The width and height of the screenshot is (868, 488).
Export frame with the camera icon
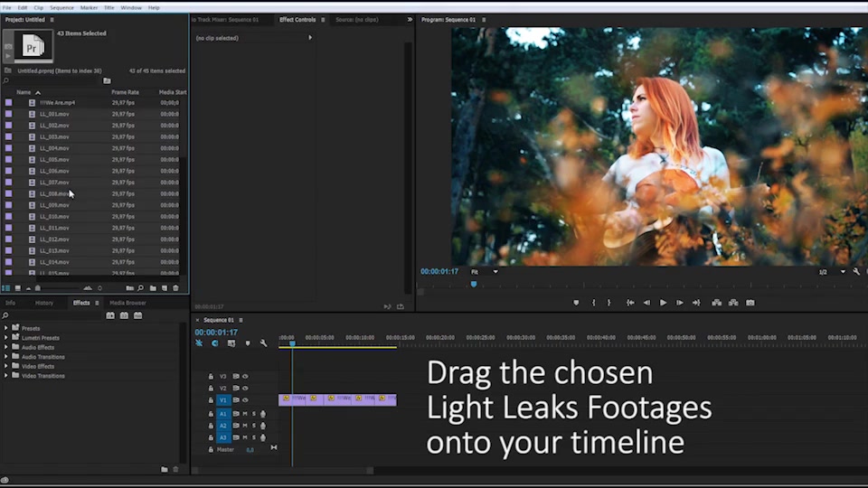[x=750, y=303]
